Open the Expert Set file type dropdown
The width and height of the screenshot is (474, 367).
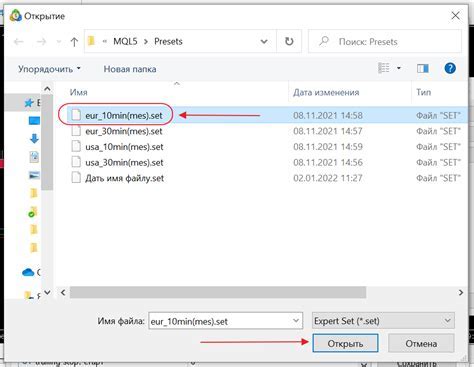click(383, 321)
